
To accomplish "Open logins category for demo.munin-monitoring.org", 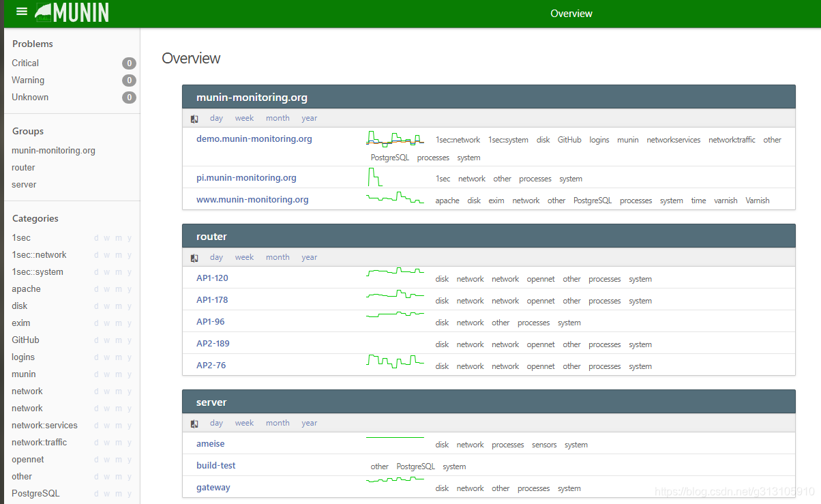I will click(x=599, y=140).
